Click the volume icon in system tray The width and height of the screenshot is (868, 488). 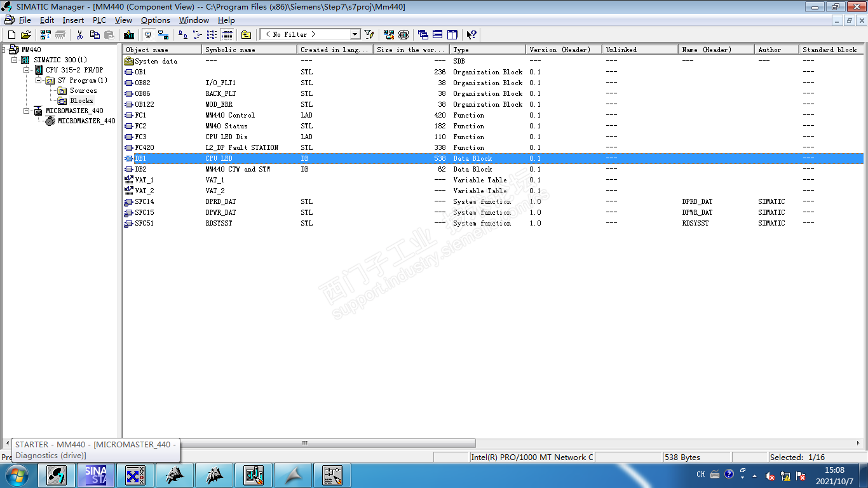tap(770, 475)
